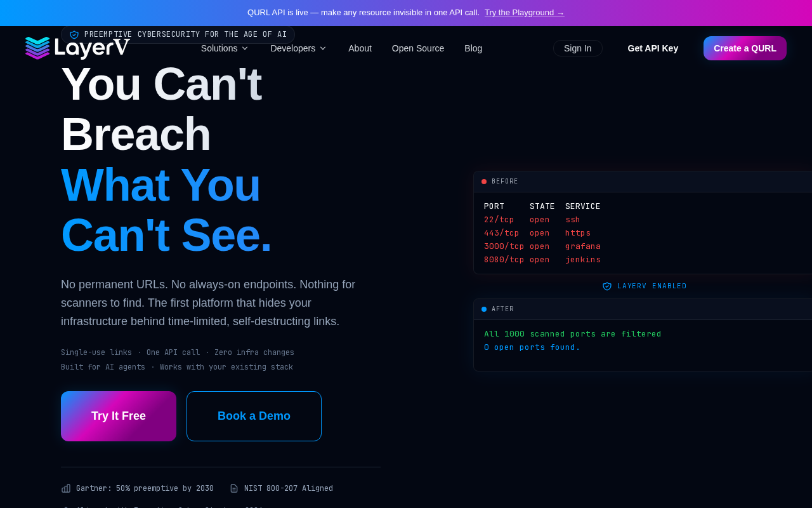Click the 'PREEMPTIVE CYBERSECURITY FOR THE AGE OF AI' badge text
Image resolution: width=812 pixels, height=508 pixels.
(185, 35)
